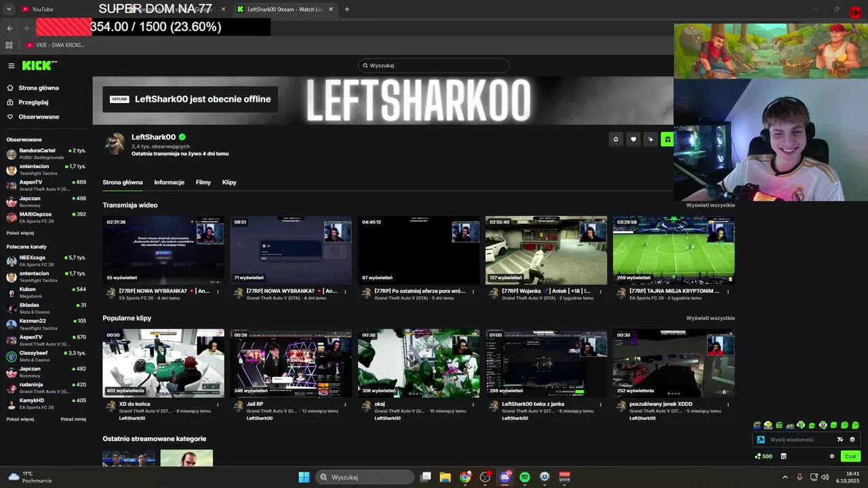Open Classybeef recommended channel
This screenshot has height=488, width=868.
pos(46,356)
